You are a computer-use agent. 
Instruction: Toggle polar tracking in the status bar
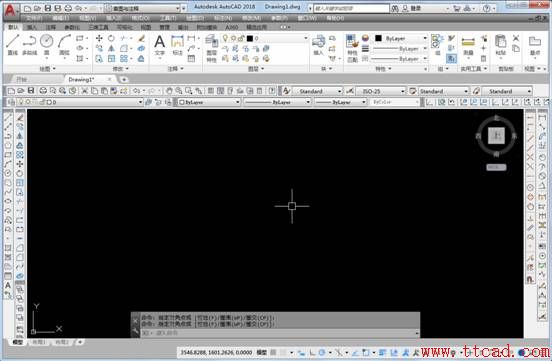pyautogui.click(x=322, y=352)
